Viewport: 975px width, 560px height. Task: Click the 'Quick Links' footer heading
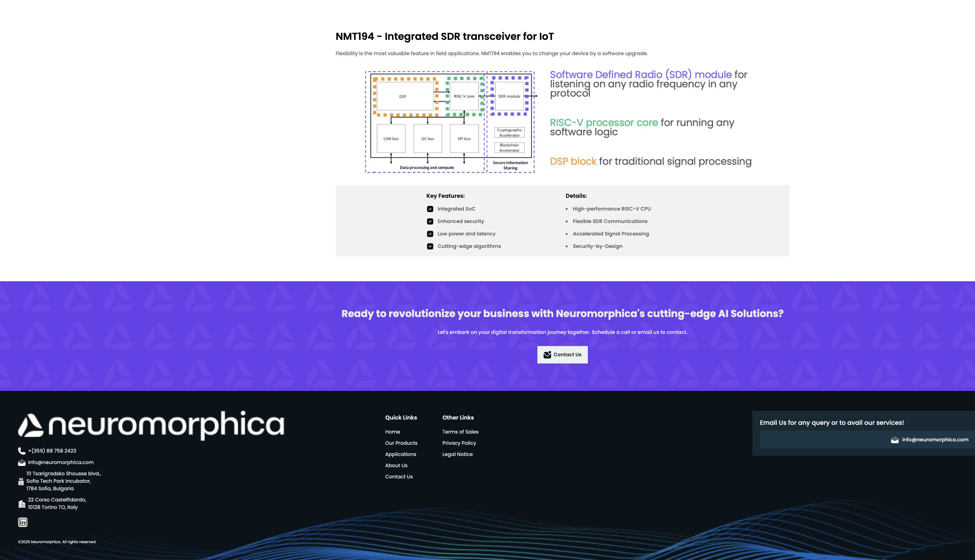pyautogui.click(x=401, y=418)
